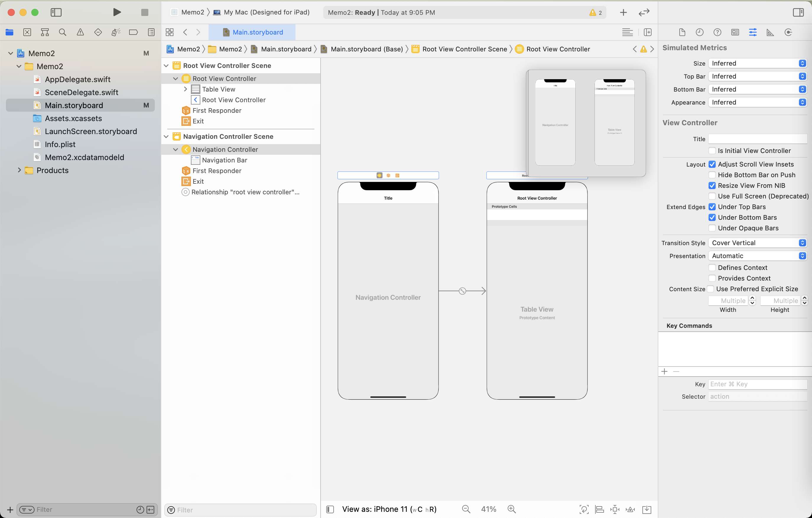The height and width of the screenshot is (518, 812).
Task: Open the Library with plus button
Action: 623,12
